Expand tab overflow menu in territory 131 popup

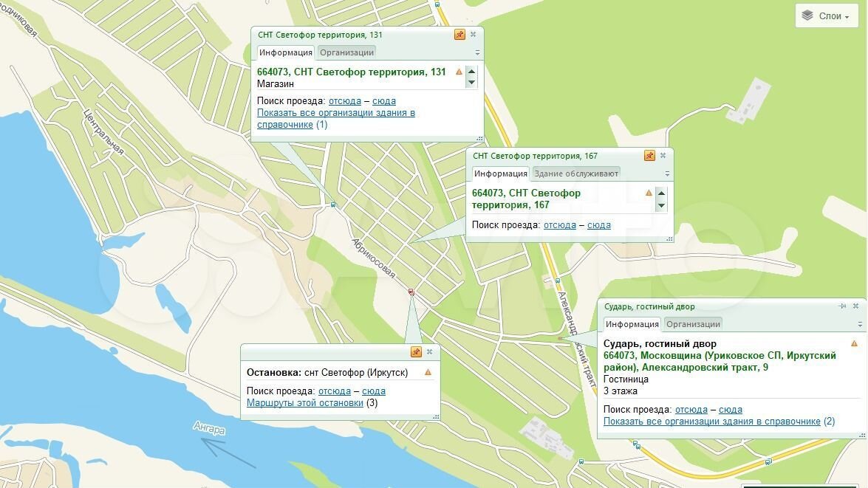tap(477, 53)
